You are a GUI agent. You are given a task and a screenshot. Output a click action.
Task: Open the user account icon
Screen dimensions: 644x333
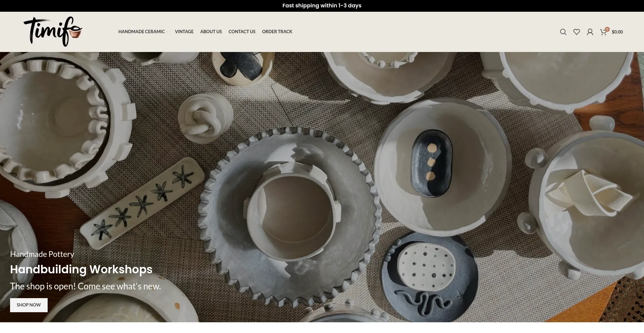590,32
